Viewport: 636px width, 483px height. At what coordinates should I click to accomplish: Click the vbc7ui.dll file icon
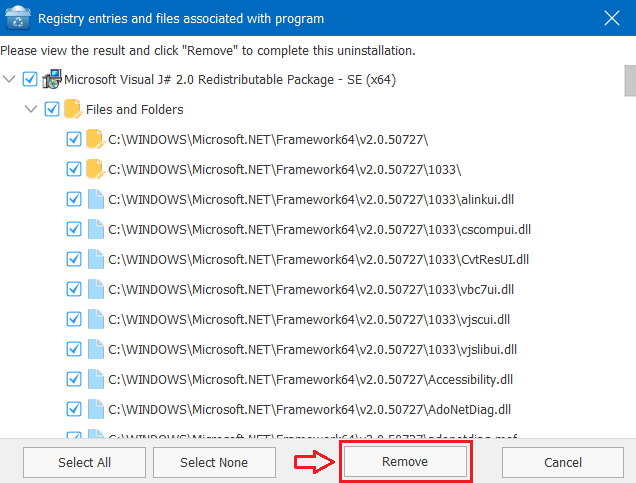point(96,289)
